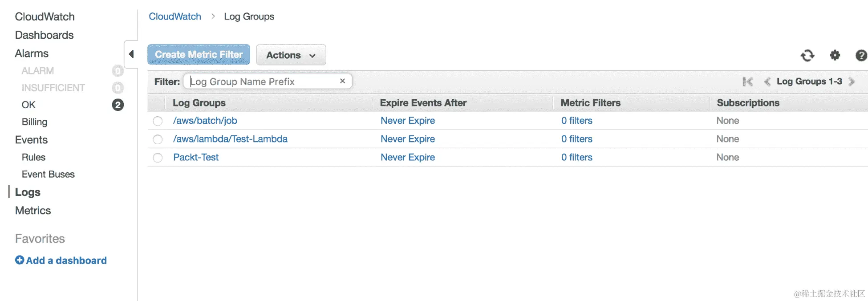Click the Favorites heading in sidebar

(x=40, y=239)
